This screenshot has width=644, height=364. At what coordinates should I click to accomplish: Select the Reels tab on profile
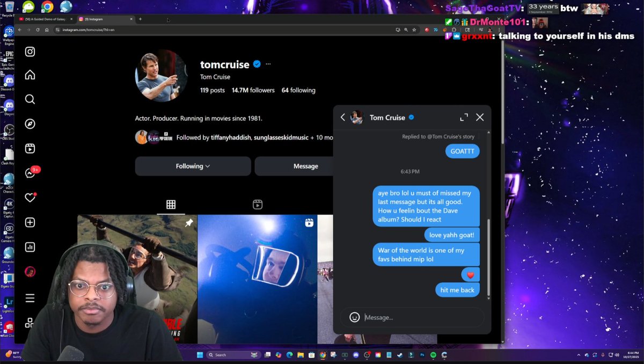(x=258, y=205)
